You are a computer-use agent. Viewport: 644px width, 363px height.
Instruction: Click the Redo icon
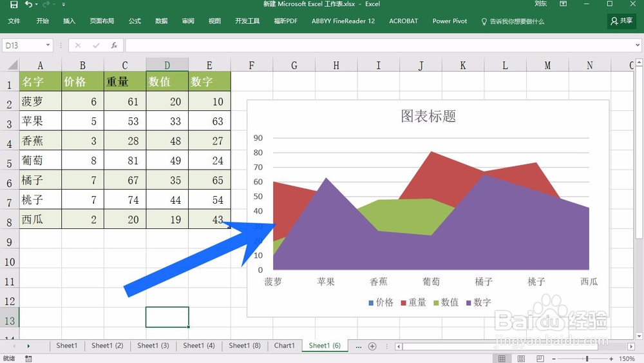[x=46, y=4]
